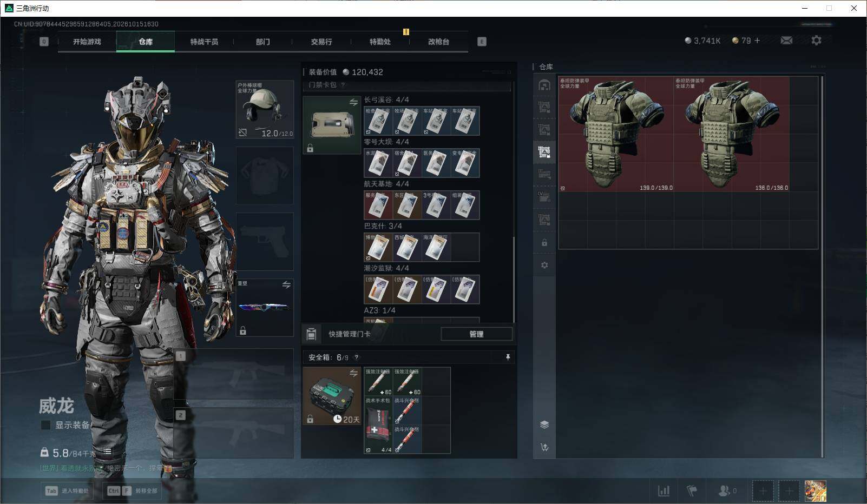
Task: Click the 转移全部 button
Action: pos(133,490)
